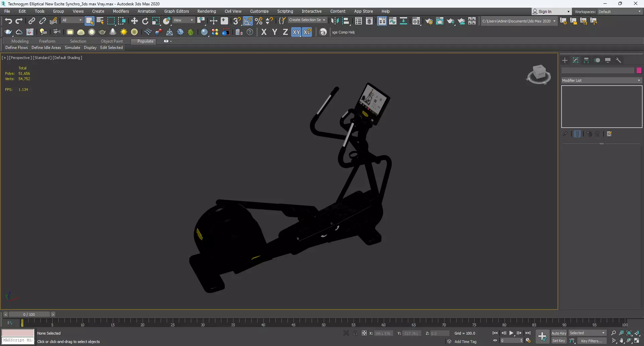Switch to the Freeform ribbon tab
The height and width of the screenshot is (346, 644).
tap(47, 41)
